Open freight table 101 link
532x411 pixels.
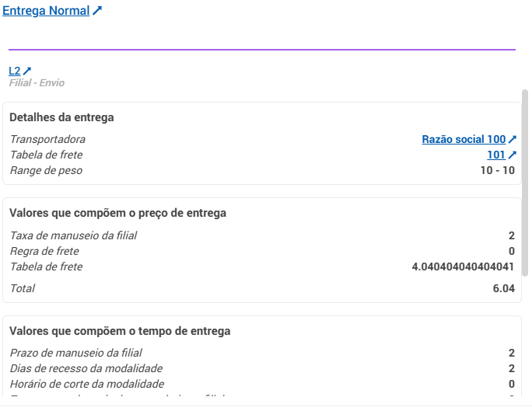coord(496,155)
